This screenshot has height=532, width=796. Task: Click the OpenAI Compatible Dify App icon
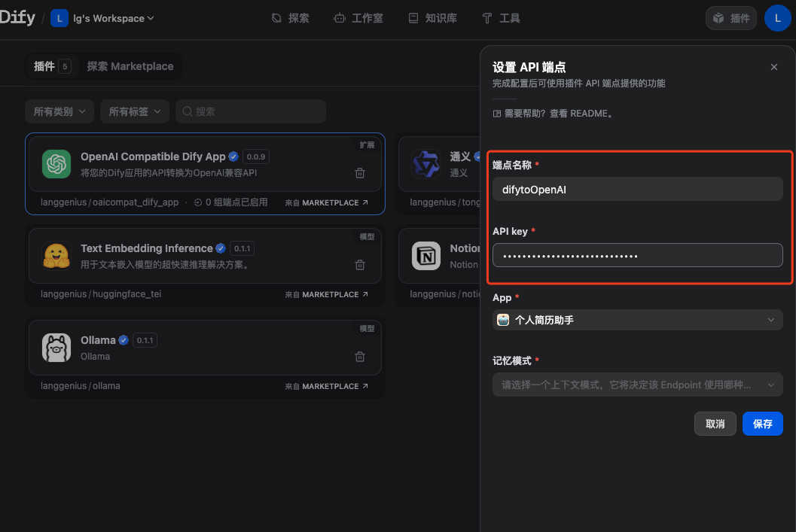[x=56, y=164]
